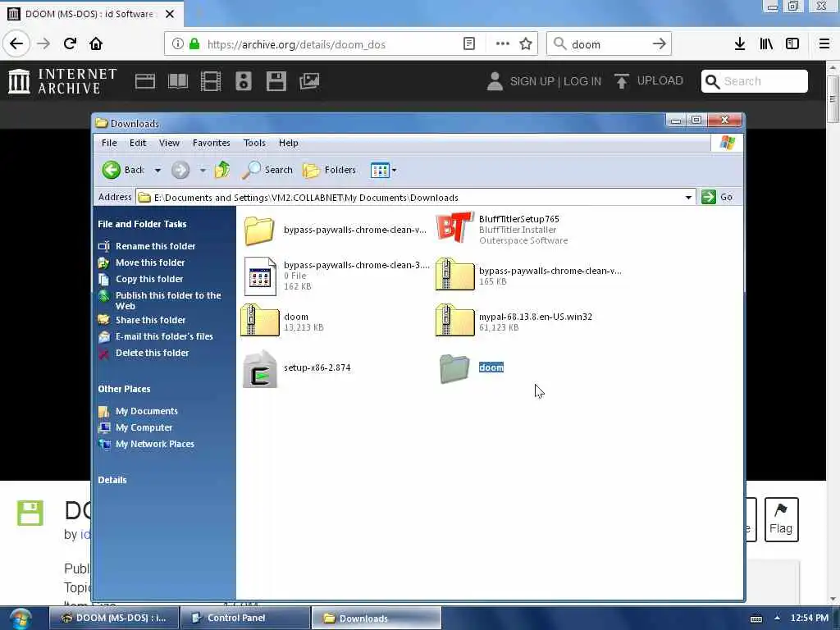The height and width of the screenshot is (630, 840).
Task: Open the Internet Archive video film icon
Action: pyautogui.click(x=211, y=81)
